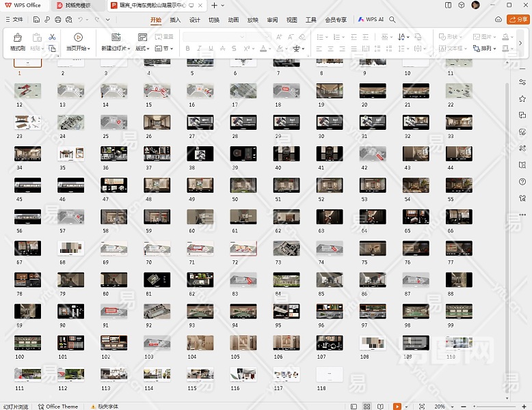Click the orange 分享 share button

[518, 20]
